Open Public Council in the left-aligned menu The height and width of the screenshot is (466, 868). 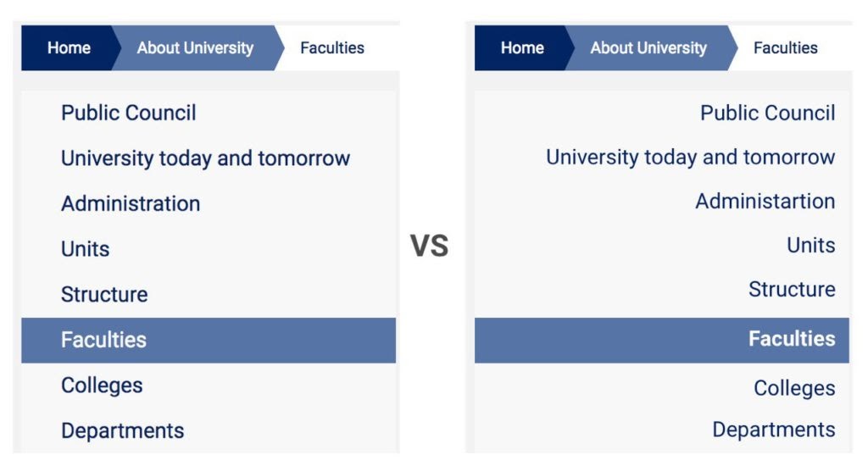tap(129, 113)
